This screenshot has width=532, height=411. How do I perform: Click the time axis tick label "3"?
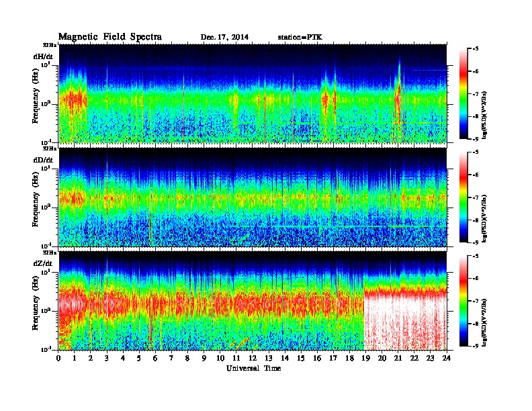click(x=107, y=359)
